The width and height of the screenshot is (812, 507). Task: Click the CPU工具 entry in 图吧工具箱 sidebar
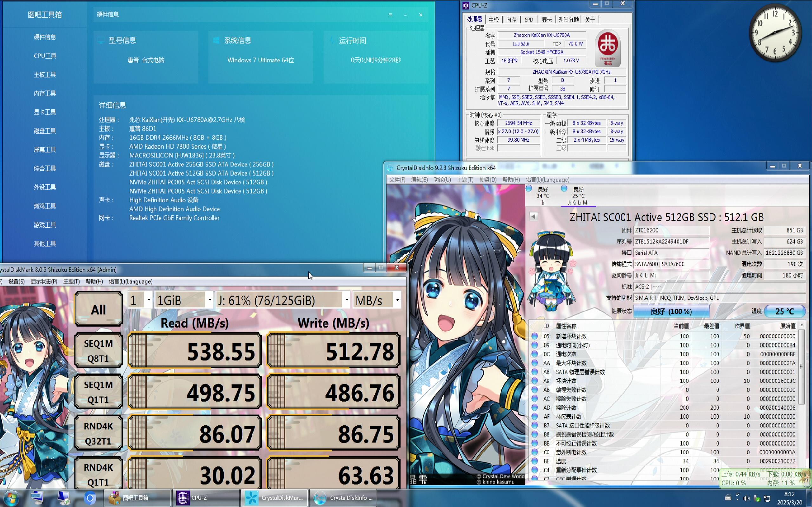45,56
